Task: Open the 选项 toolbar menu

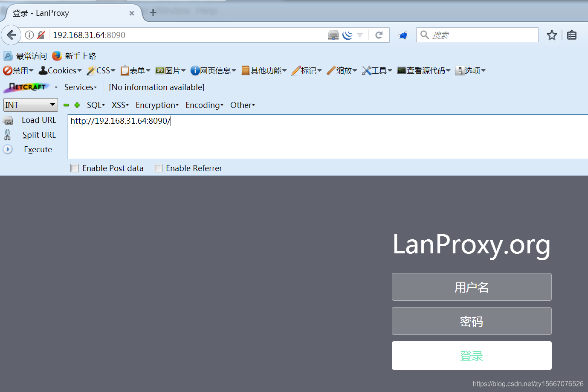Action: tap(471, 70)
